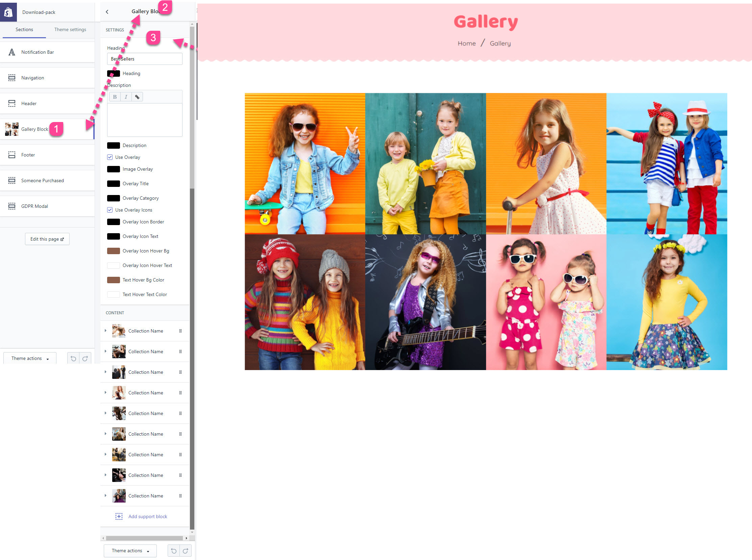The image size is (752, 560).
Task: Click the first Collection Name thumbnail image
Action: coord(119,331)
